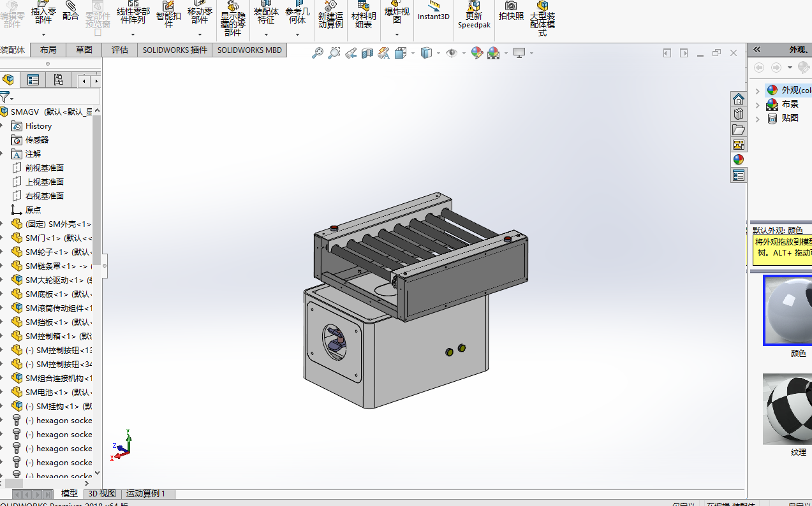Click Apply Scene icon

493,54
